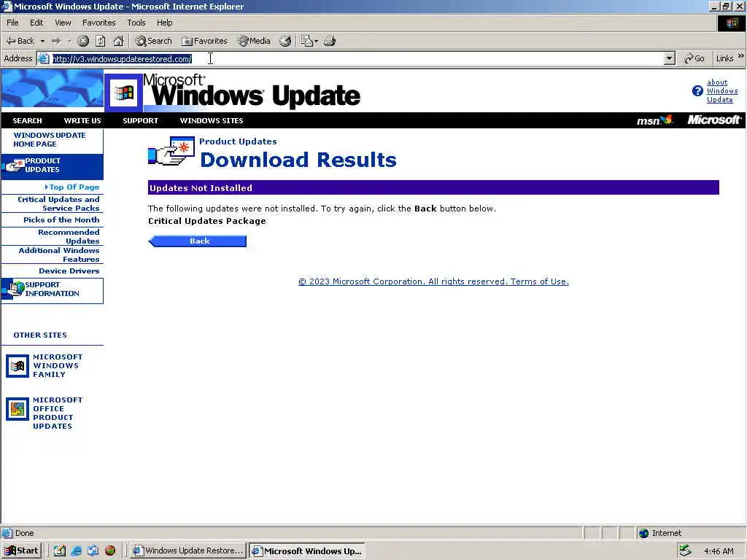Screen dimensions: 747x560
Task: Click the Office Product Updates icon
Action: tap(18, 409)
